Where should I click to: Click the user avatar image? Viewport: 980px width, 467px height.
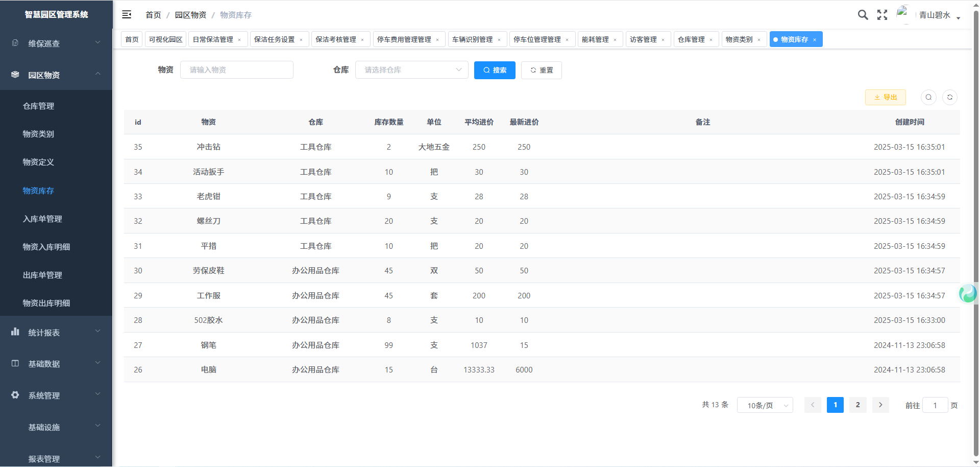[x=903, y=14]
